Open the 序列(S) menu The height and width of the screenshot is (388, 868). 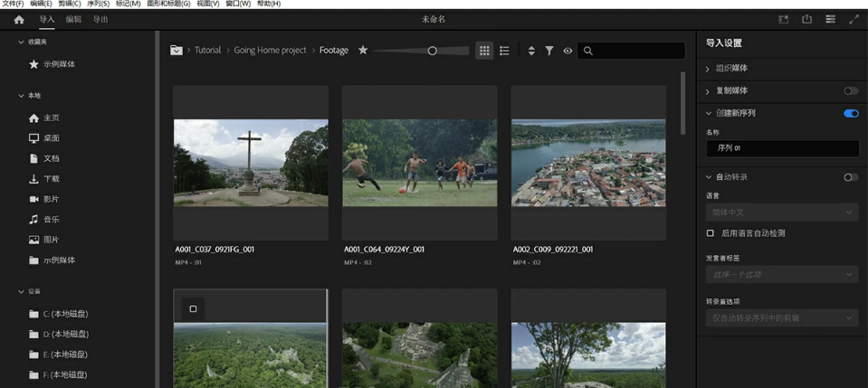98,4
